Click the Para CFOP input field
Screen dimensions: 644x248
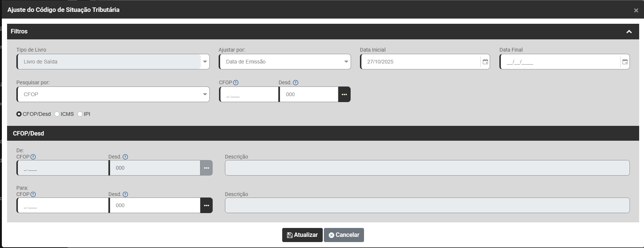pyautogui.click(x=63, y=205)
